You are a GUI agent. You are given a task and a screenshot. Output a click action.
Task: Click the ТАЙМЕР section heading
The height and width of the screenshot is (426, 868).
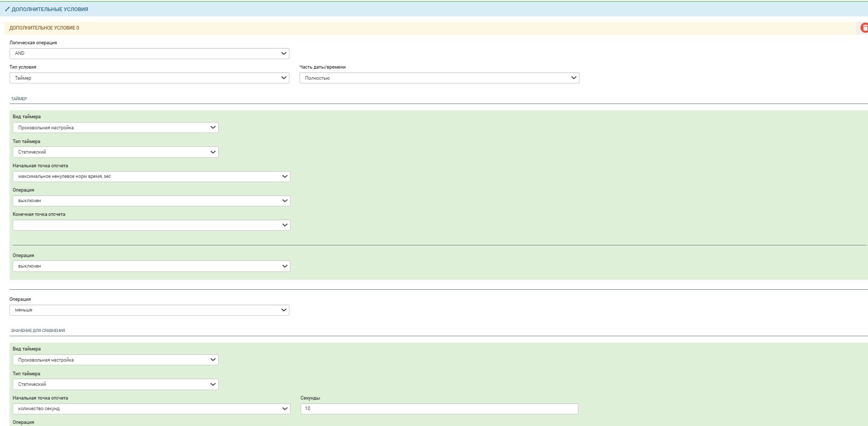point(19,99)
